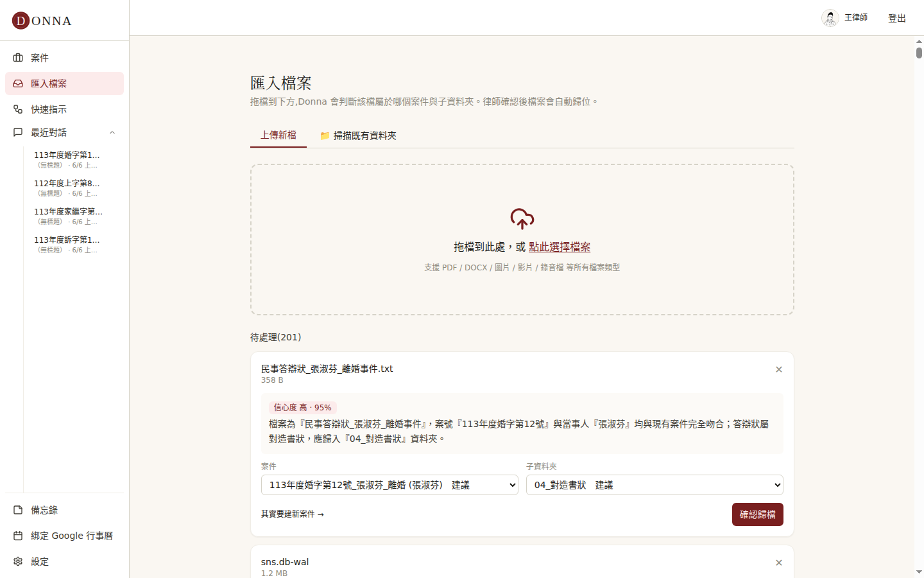Click the 確認歸檔 button

point(758,514)
